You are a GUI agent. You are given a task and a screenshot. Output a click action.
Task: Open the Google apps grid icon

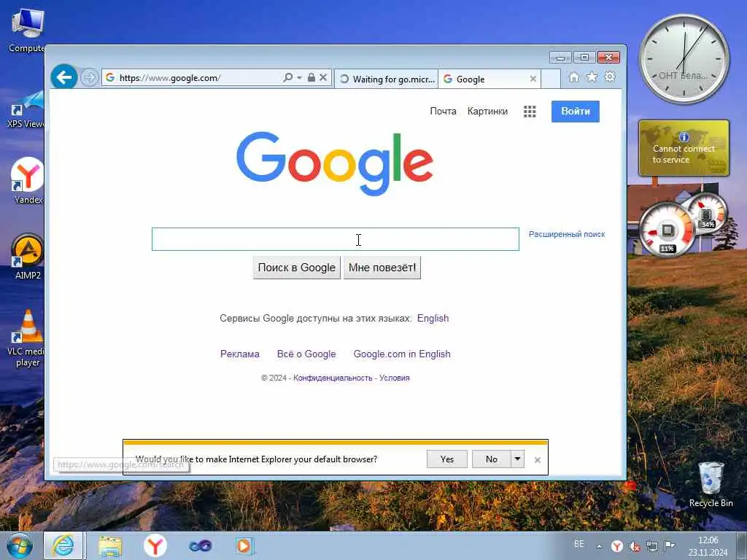click(530, 112)
